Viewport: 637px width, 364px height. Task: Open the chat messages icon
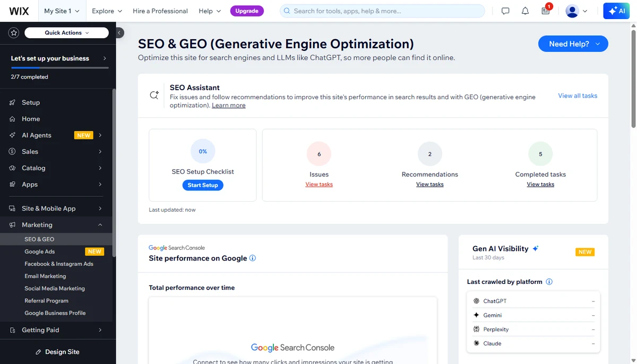tap(505, 11)
